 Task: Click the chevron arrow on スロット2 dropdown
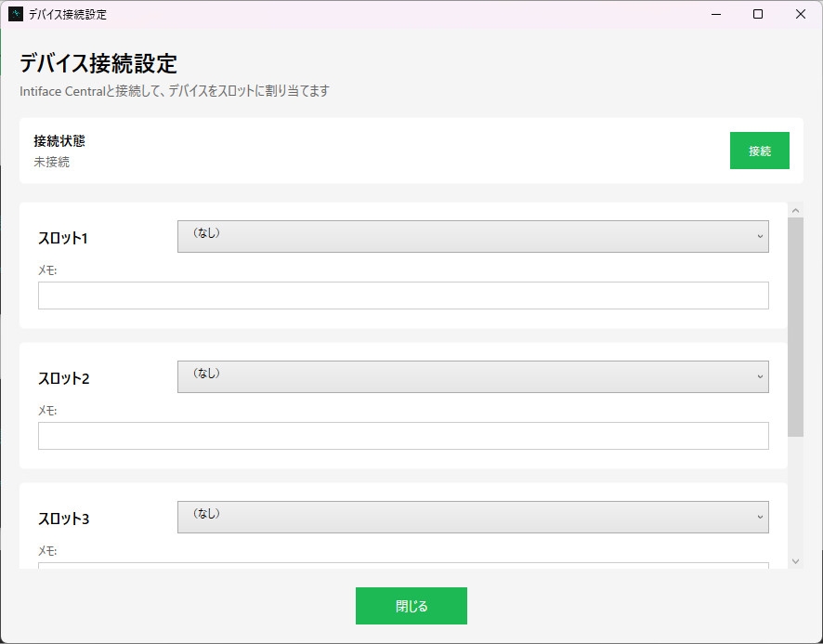(760, 376)
